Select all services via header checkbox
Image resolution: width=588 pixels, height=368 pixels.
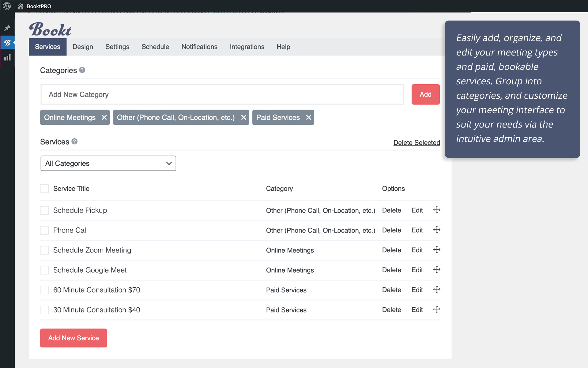pyautogui.click(x=44, y=188)
